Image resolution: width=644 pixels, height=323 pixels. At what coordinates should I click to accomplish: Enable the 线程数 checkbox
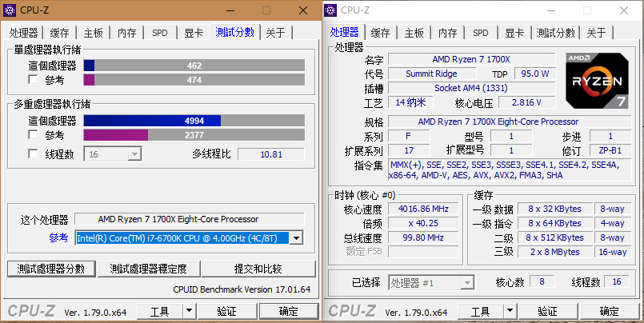[x=33, y=154]
